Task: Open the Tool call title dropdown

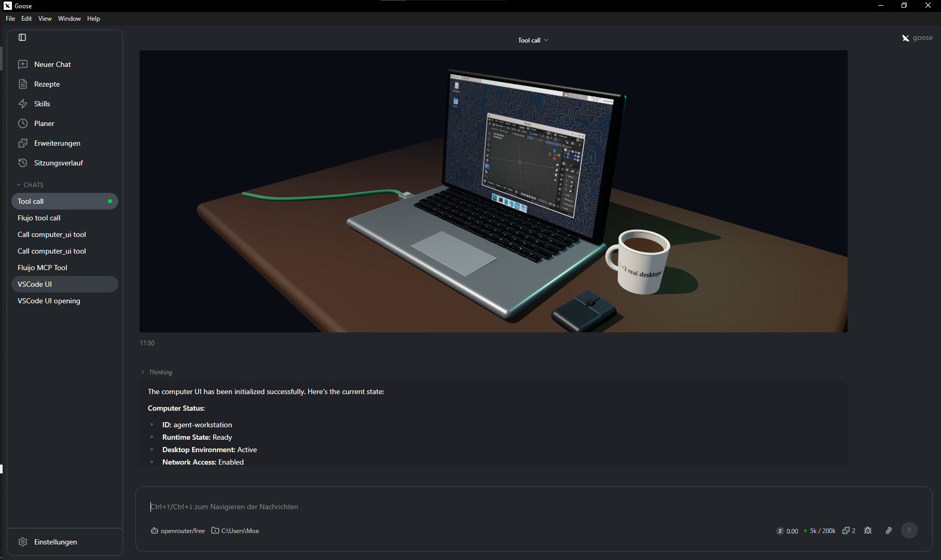Action: (533, 40)
